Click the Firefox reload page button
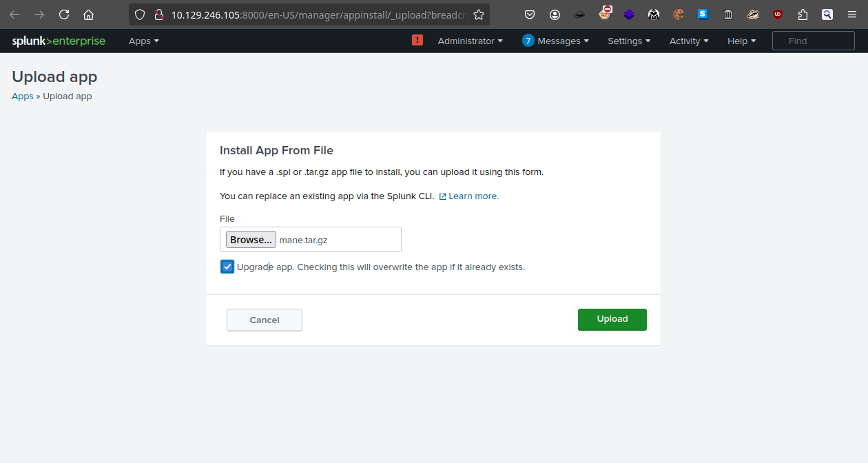The height and width of the screenshot is (463, 868). pos(64,14)
